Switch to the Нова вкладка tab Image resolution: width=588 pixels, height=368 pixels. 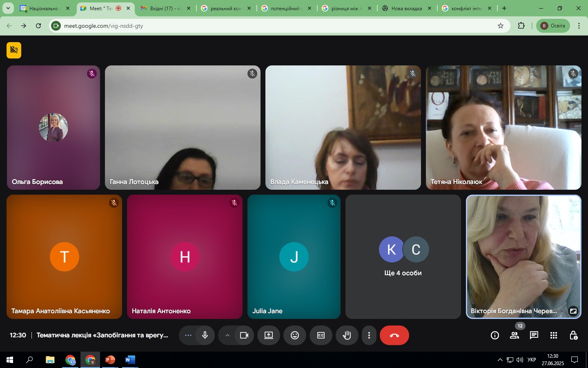406,8
